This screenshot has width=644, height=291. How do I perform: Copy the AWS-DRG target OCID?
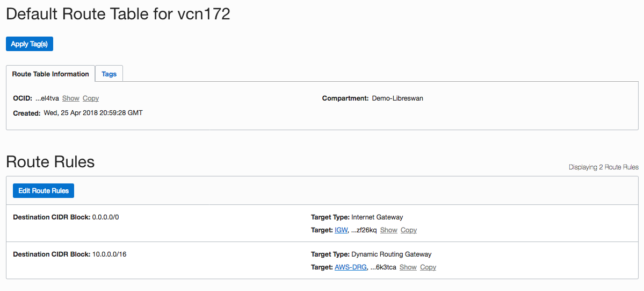click(x=428, y=267)
